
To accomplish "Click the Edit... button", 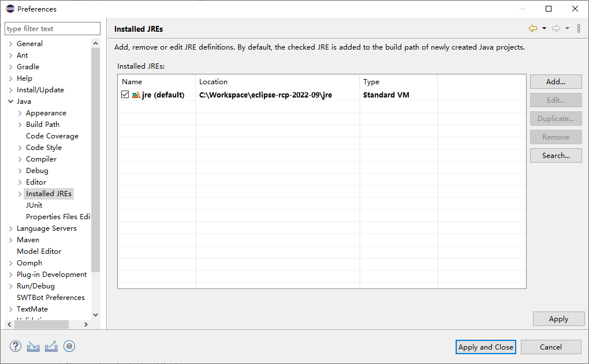I will [556, 100].
